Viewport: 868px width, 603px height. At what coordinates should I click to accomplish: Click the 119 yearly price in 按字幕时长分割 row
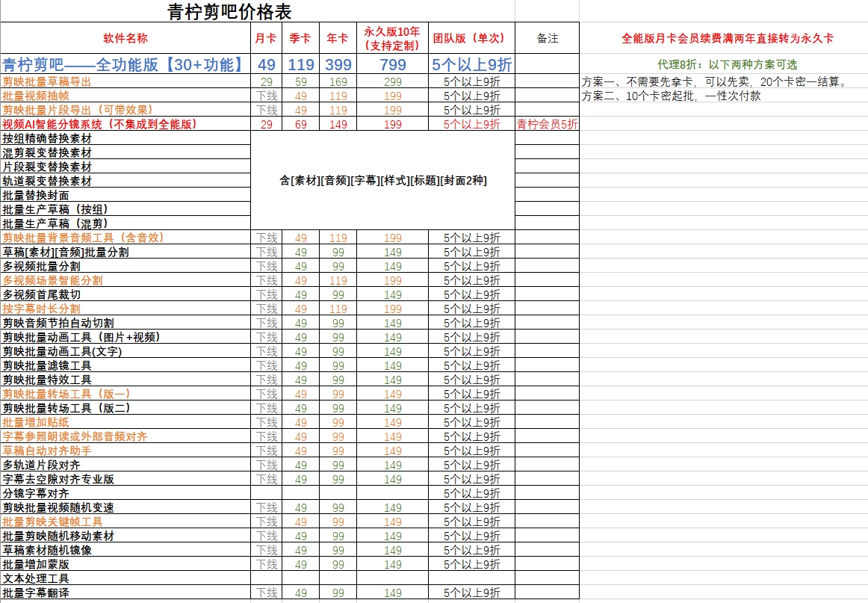tap(338, 309)
